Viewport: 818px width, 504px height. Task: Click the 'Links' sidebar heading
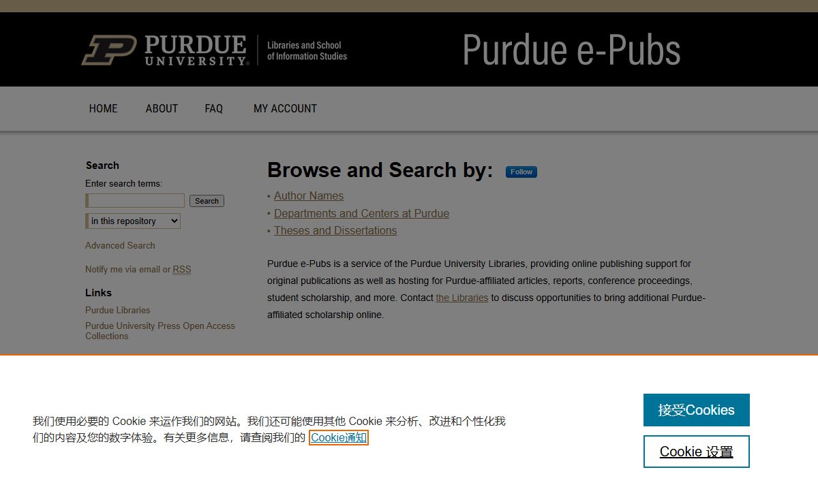(x=98, y=293)
